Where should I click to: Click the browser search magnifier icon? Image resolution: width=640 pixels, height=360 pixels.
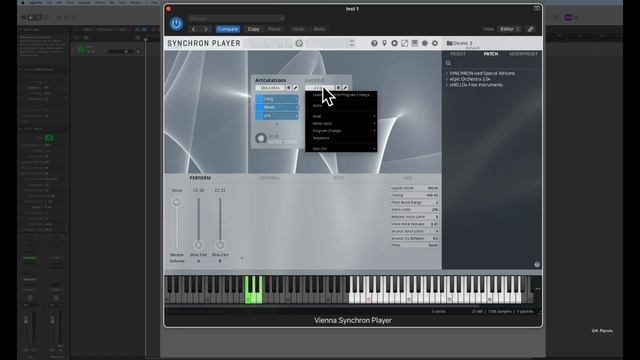pos(449,63)
